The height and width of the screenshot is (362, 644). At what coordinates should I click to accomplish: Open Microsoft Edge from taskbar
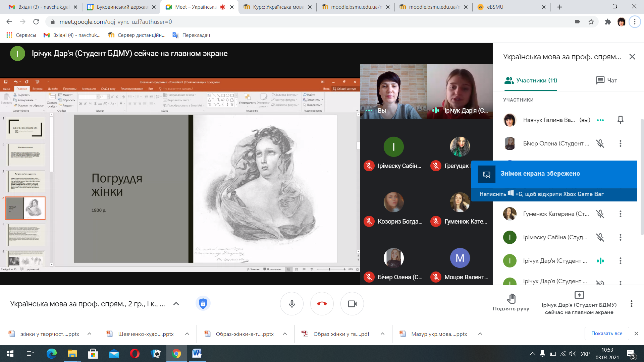pyautogui.click(x=52, y=354)
